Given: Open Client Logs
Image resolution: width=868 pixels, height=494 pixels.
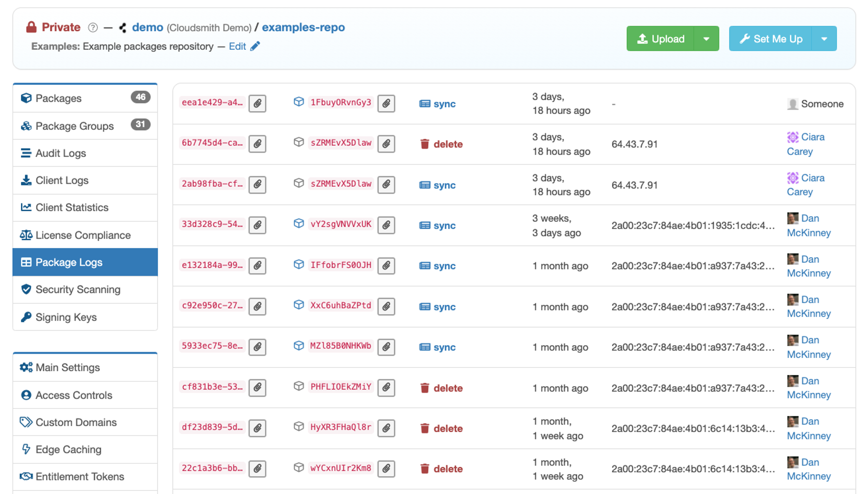Looking at the screenshot, I should [85, 180].
